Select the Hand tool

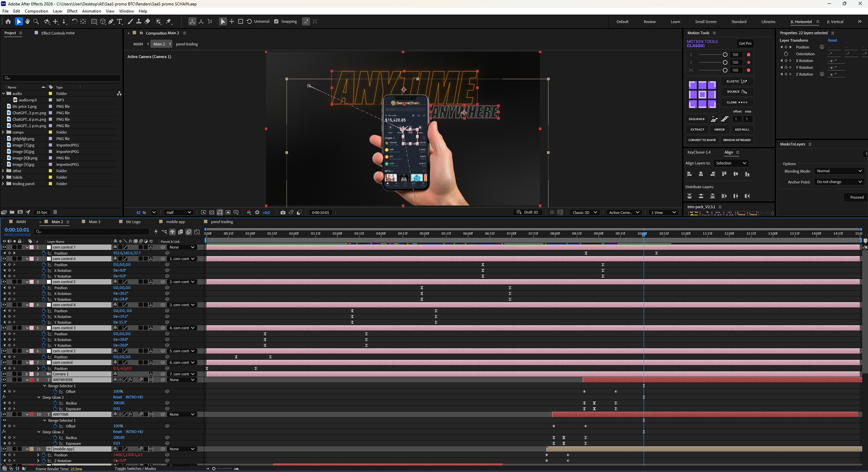pos(28,22)
